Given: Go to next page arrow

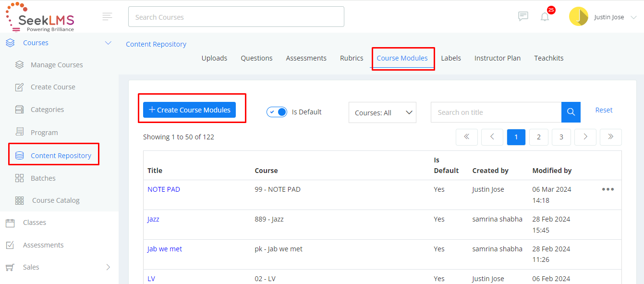Looking at the screenshot, I should (585, 137).
